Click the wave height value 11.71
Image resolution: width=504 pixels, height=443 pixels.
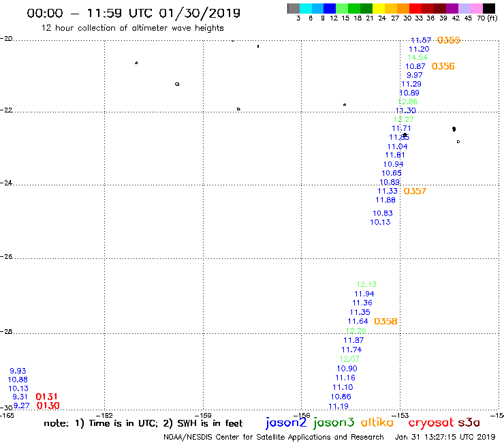(x=401, y=128)
